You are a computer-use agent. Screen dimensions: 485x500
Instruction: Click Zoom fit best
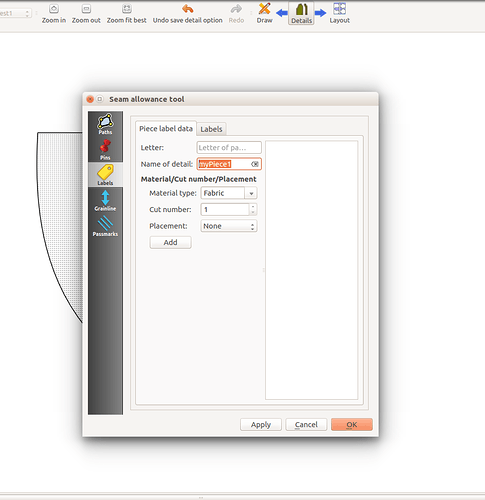(x=126, y=13)
